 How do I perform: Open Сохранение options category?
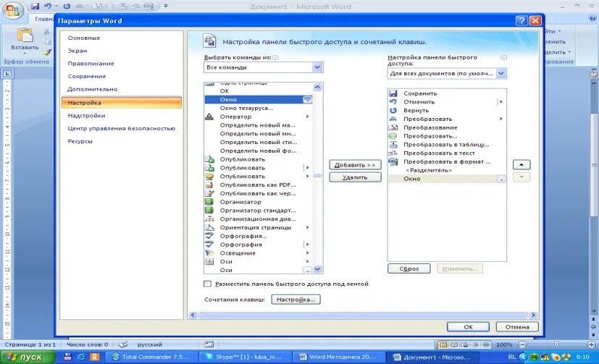[x=87, y=76]
